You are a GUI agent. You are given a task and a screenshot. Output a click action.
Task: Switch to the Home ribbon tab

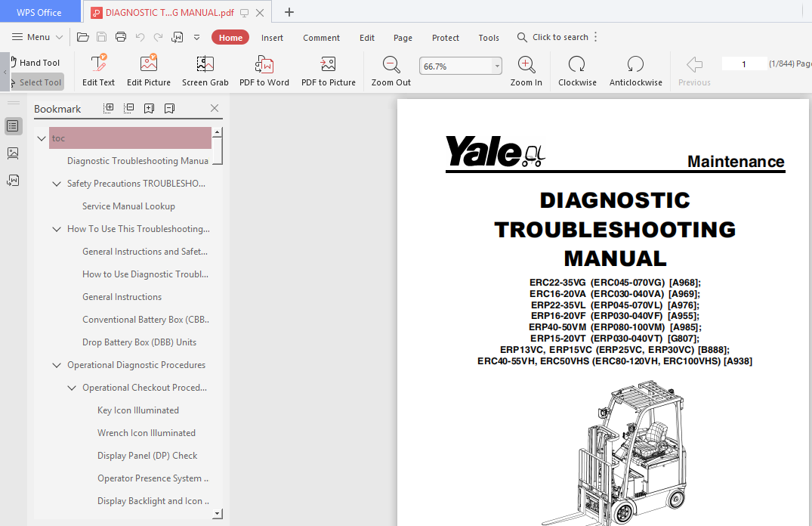230,37
